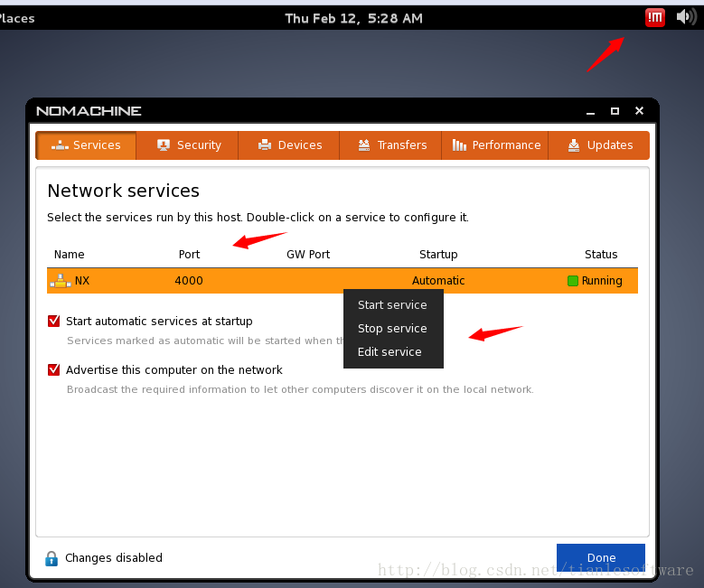Screen dimensions: 704x588
Task: Click the Done button
Action: point(601,557)
